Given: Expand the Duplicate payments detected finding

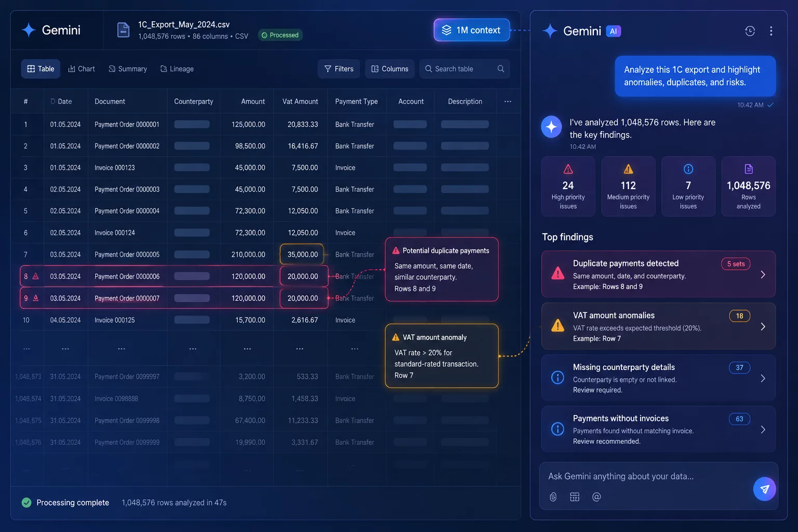Looking at the screenshot, I should click(763, 274).
